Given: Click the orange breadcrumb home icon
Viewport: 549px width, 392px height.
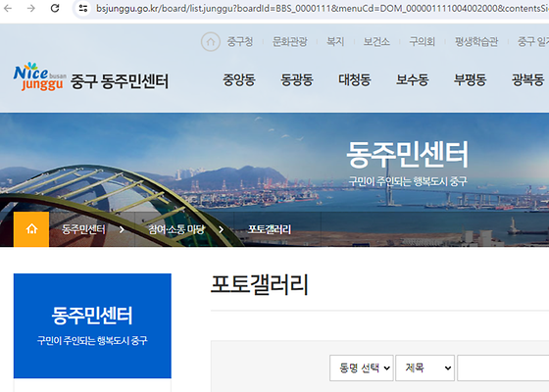Looking at the screenshot, I should click(31, 229).
